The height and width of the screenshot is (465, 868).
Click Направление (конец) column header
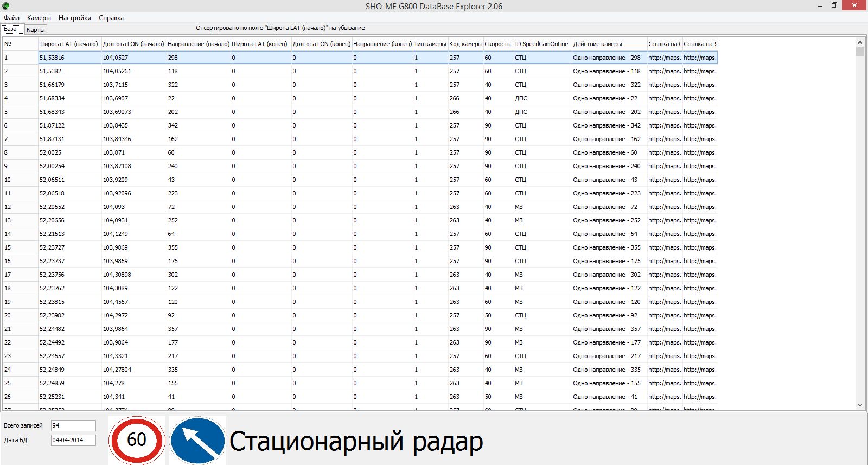pyautogui.click(x=382, y=44)
